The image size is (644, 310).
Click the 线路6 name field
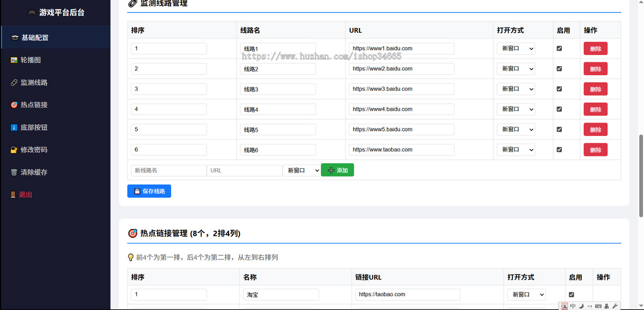(278, 149)
